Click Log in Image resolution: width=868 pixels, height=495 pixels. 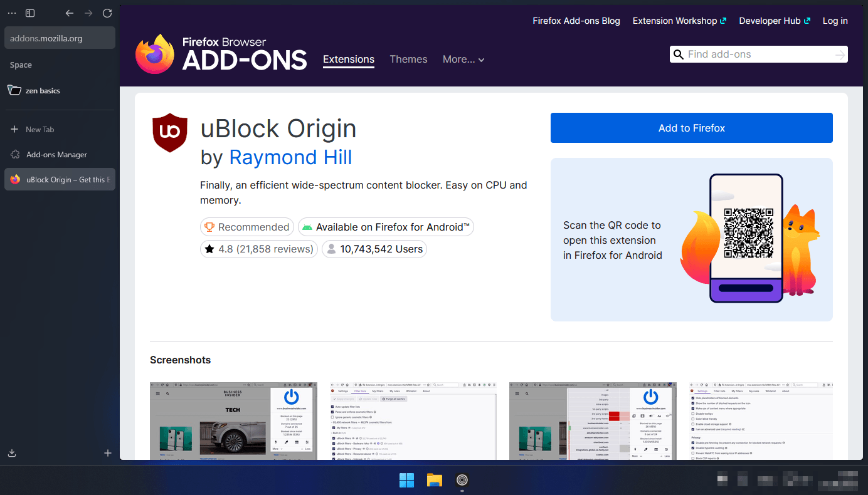click(x=835, y=21)
